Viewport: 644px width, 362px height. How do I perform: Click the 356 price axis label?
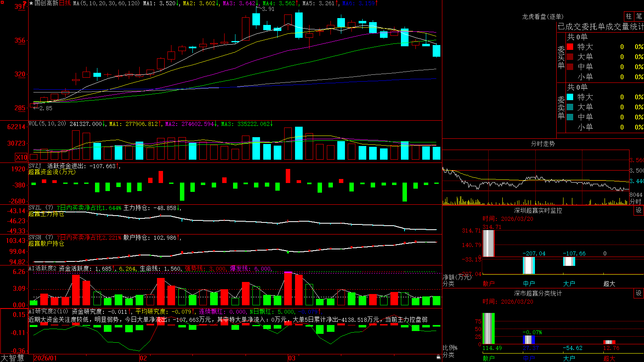pos(20,40)
